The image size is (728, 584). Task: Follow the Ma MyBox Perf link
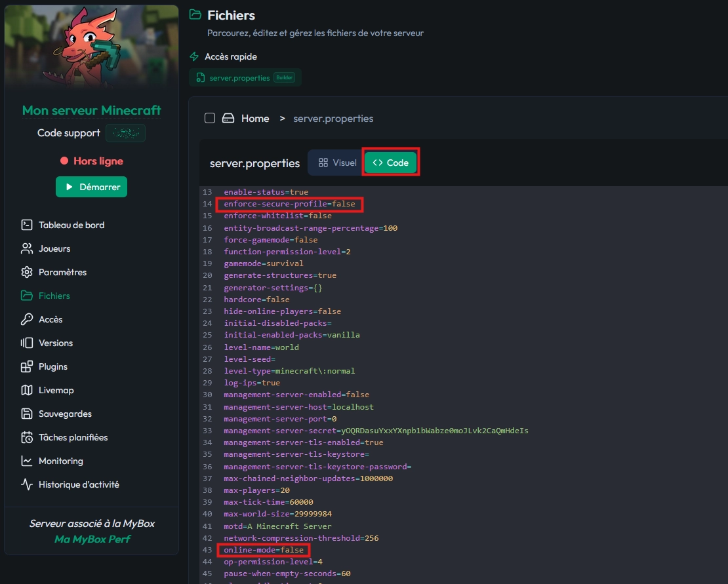[x=91, y=539]
